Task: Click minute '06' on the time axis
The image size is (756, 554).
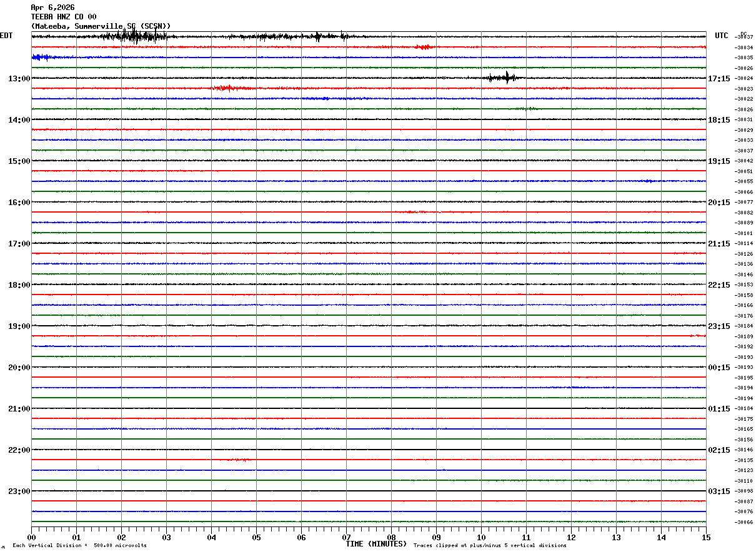Action: pyautogui.click(x=301, y=537)
